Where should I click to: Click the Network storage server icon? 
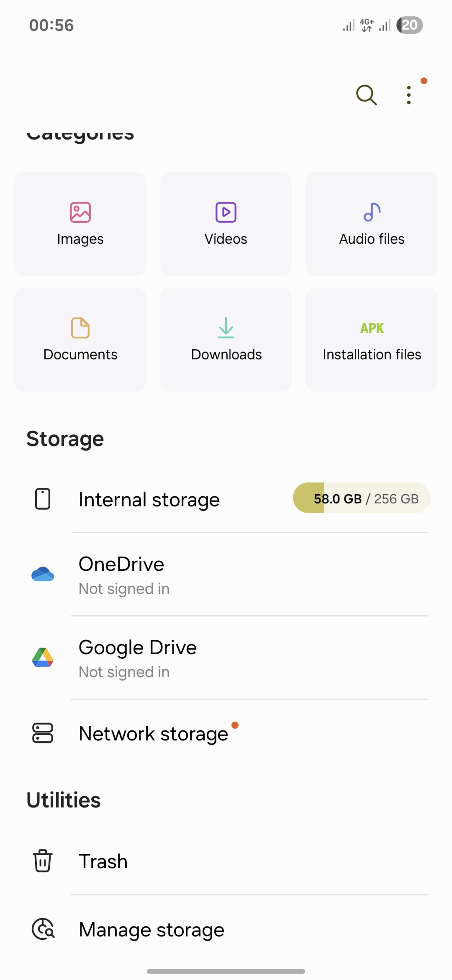pos(43,733)
